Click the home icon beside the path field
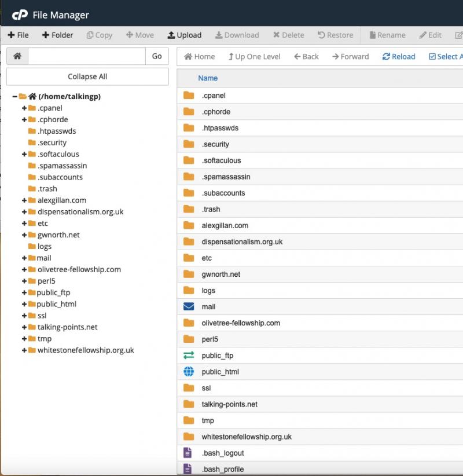This screenshot has height=476, width=463. (x=17, y=56)
